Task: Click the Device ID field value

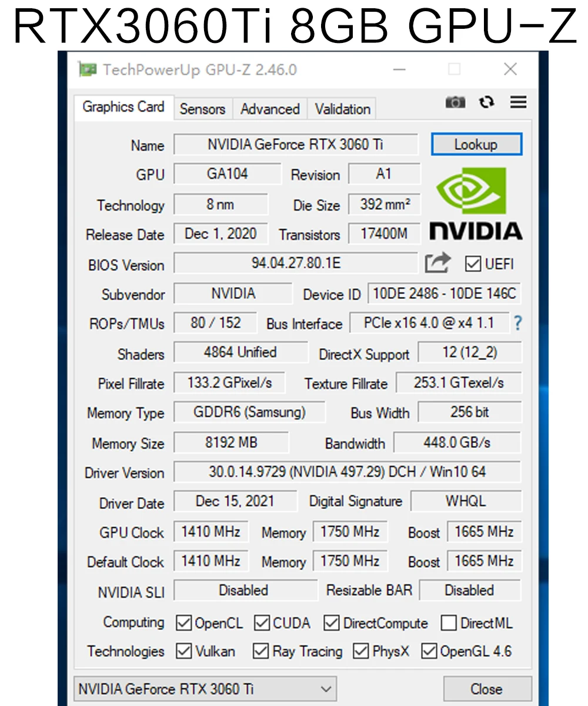Action: (445, 294)
